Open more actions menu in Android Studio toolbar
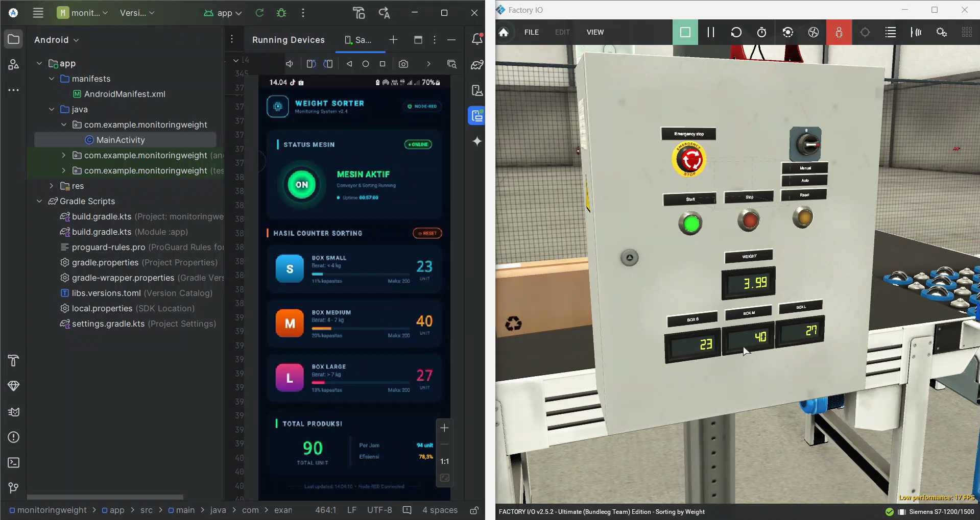Screen dimensions: 980x520 [303, 13]
